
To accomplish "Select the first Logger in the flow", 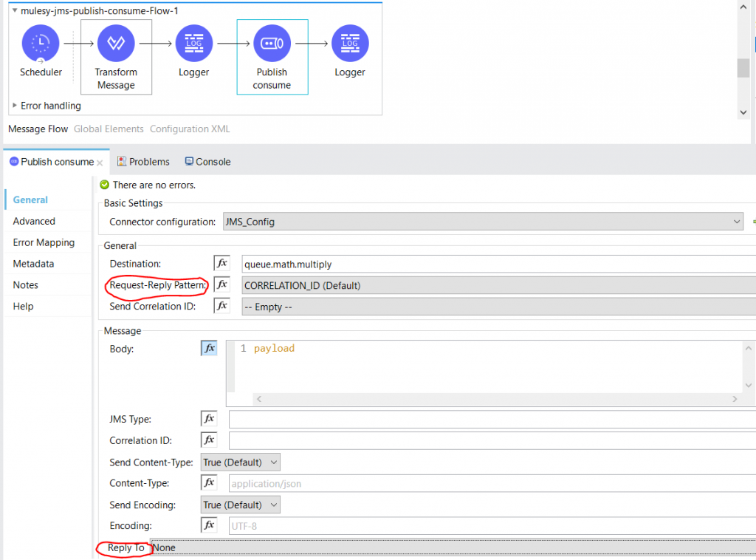I will click(193, 43).
